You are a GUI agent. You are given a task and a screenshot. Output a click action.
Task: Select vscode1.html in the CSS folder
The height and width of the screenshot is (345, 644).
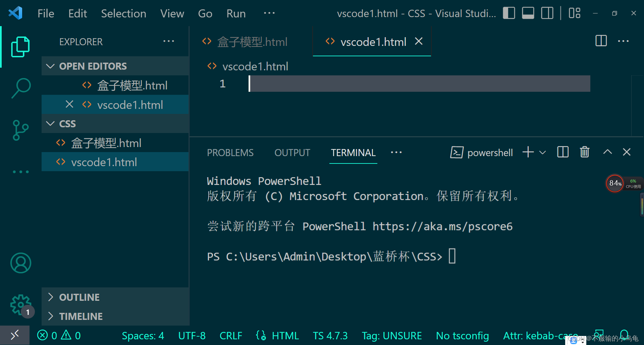(115, 162)
